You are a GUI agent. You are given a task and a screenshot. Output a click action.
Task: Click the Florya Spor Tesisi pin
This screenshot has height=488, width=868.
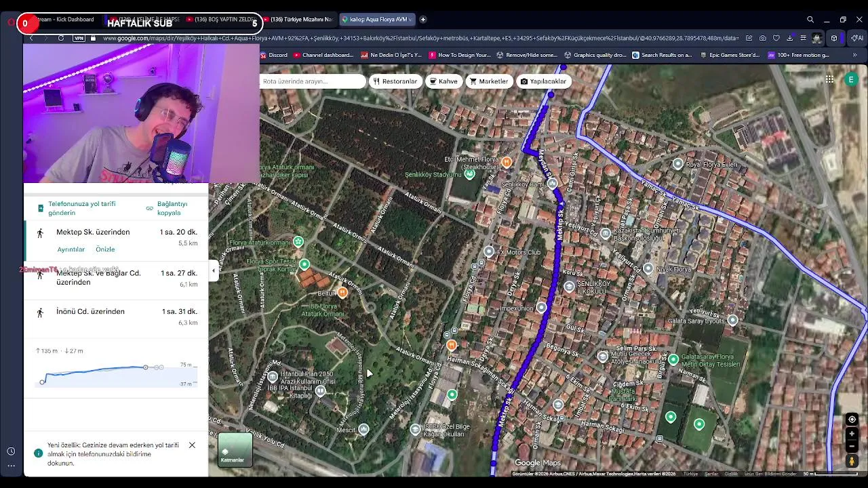pyautogui.click(x=304, y=264)
